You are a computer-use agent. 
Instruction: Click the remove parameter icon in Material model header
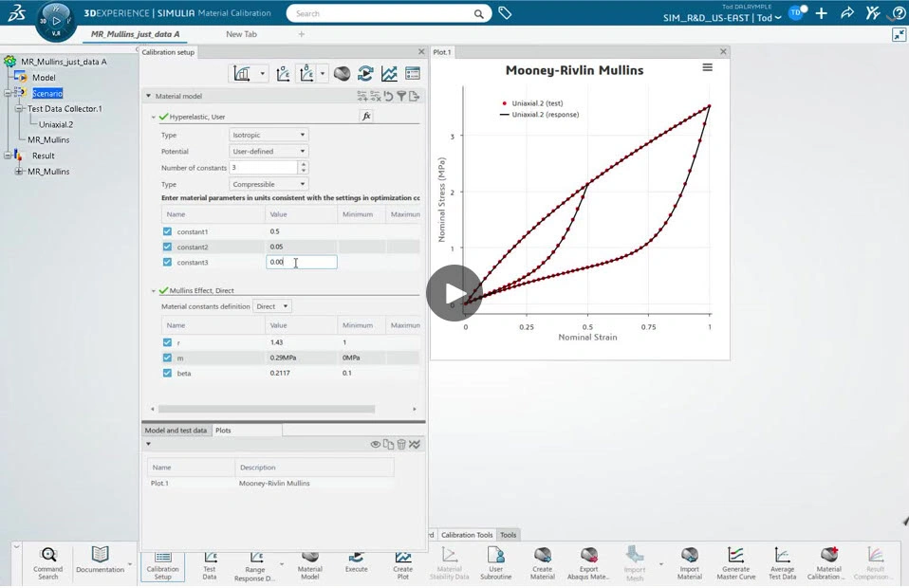375,96
